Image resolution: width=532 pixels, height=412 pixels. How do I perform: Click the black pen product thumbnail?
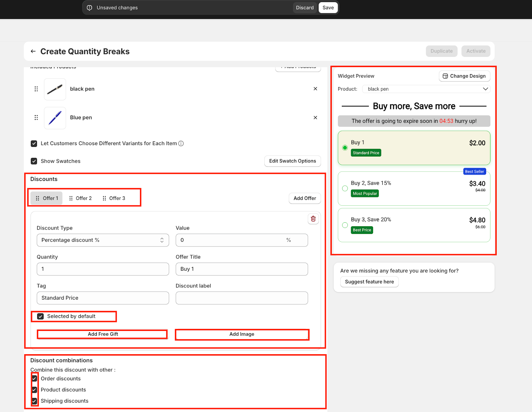coord(55,89)
